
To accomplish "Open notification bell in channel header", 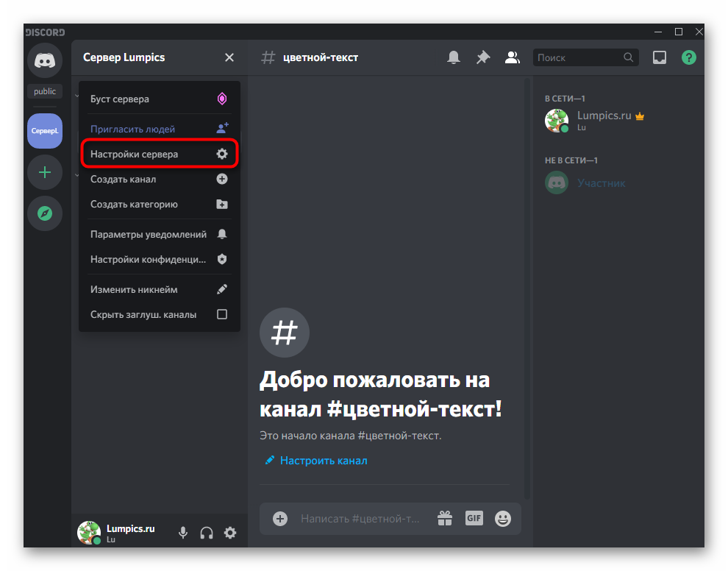I will [454, 57].
